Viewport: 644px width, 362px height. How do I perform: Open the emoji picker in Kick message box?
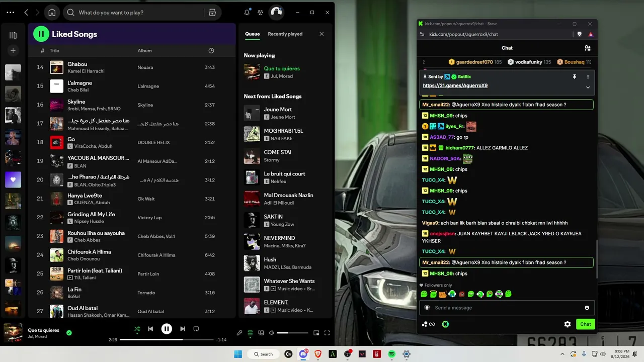coord(587,308)
